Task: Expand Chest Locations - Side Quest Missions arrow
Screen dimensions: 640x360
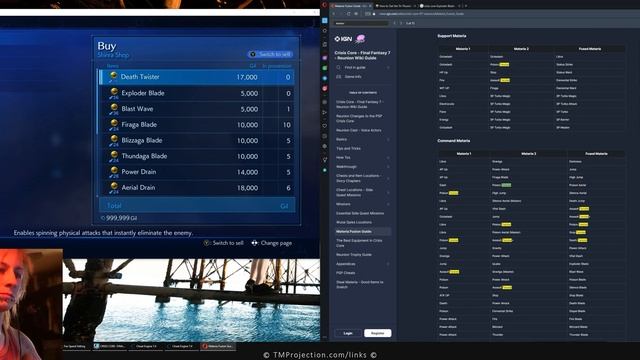Action: click(x=388, y=193)
